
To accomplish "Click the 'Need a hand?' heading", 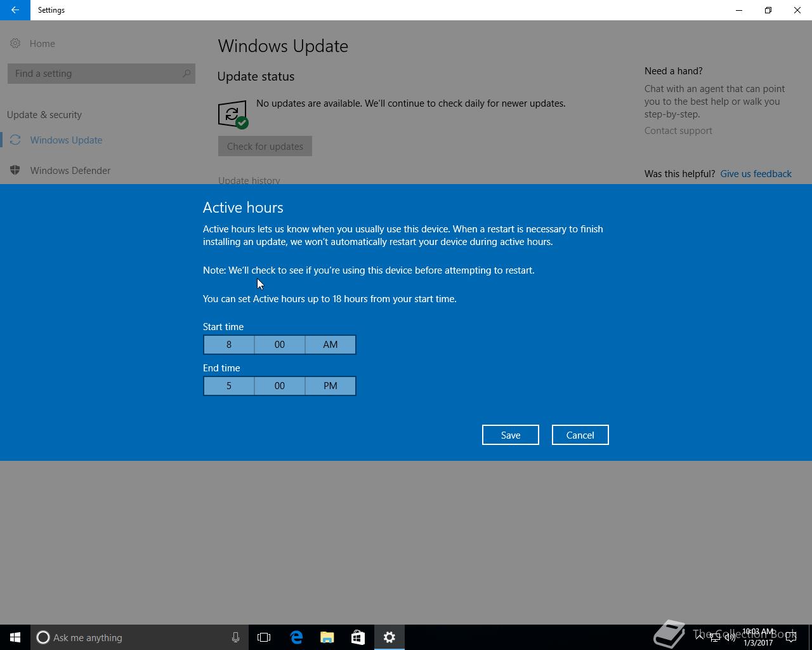I will point(673,71).
